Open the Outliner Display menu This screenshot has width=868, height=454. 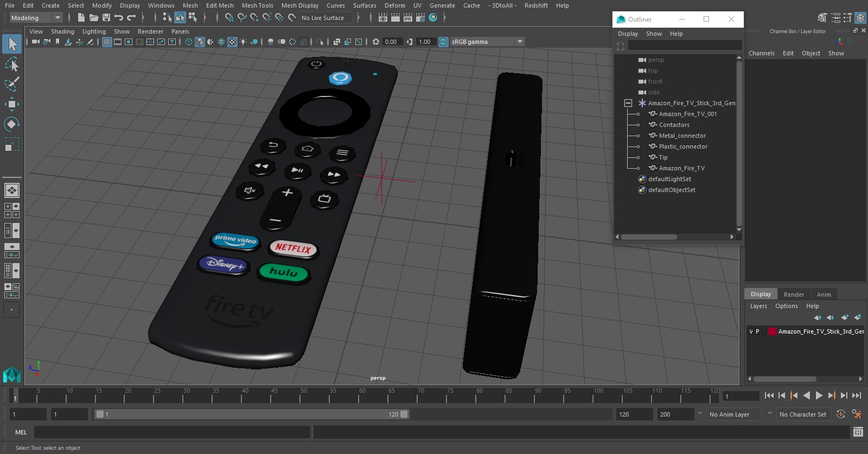pyautogui.click(x=628, y=34)
